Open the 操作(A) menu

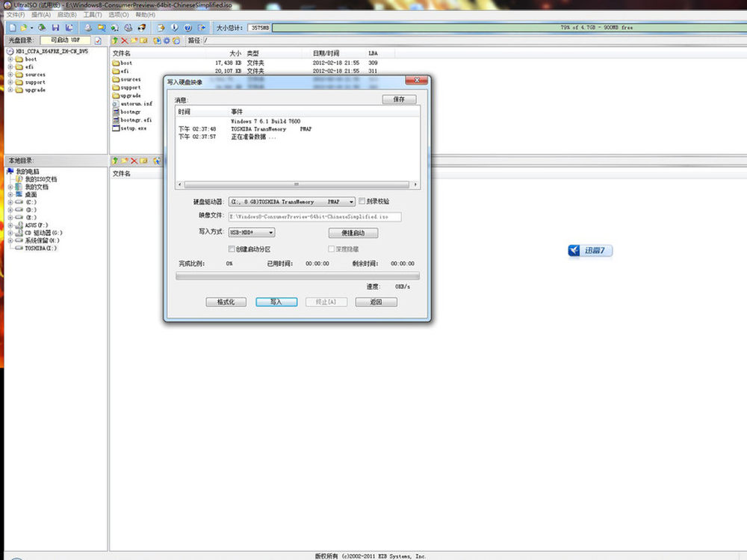tap(41, 15)
